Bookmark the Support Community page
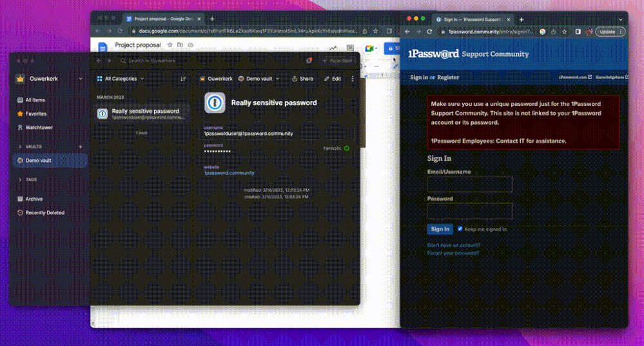 click(x=564, y=32)
